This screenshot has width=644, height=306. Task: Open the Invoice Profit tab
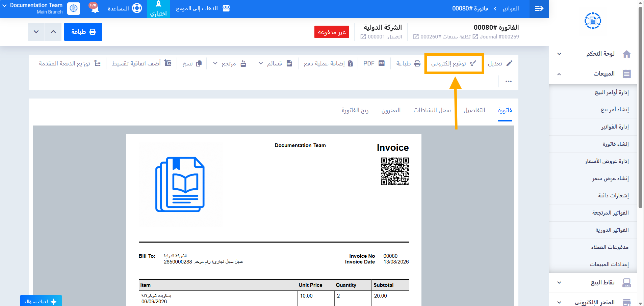355,110
